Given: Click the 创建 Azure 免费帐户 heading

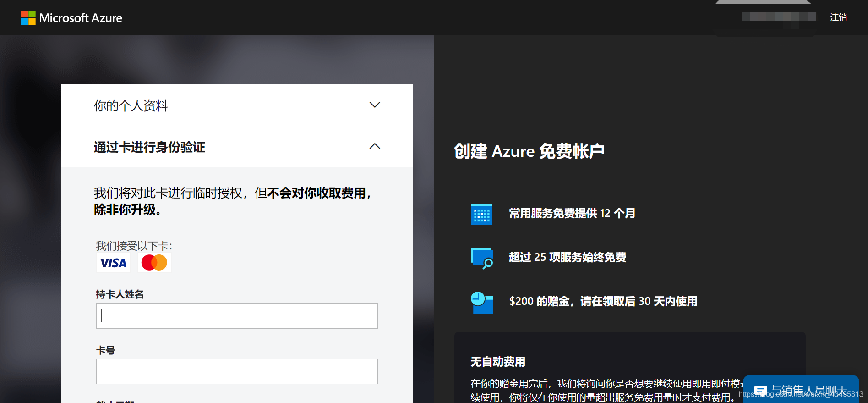Looking at the screenshot, I should coord(529,151).
